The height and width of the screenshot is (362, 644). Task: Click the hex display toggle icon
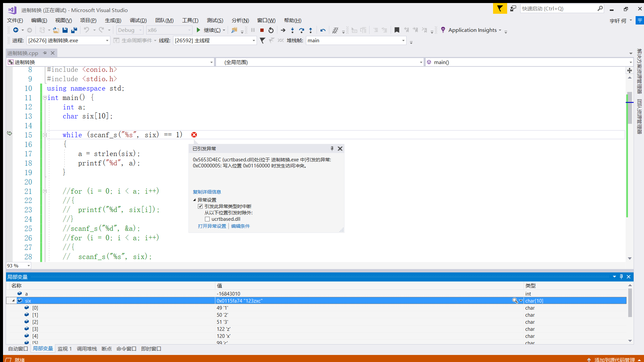pos(335,30)
